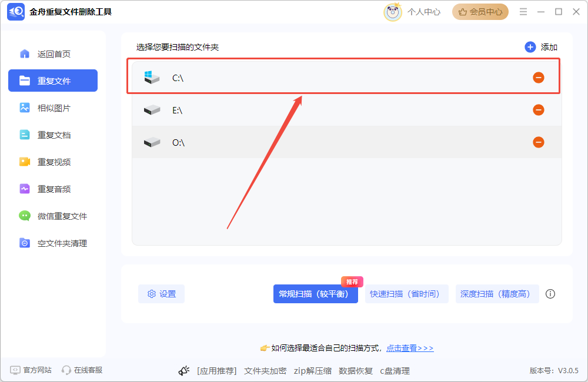Click the 添加 label text
The image size is (588, 382).
click(549, 47)
